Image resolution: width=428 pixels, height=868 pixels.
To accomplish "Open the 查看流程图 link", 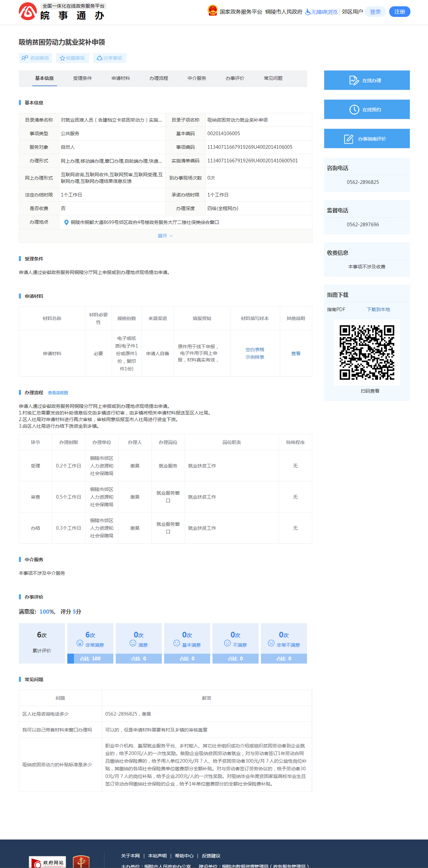I will coord(58,393).
